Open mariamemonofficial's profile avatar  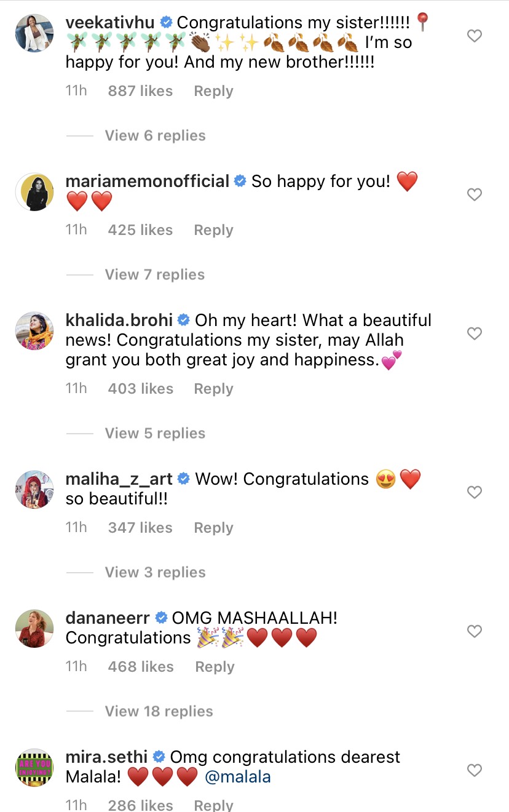point(34,191)
